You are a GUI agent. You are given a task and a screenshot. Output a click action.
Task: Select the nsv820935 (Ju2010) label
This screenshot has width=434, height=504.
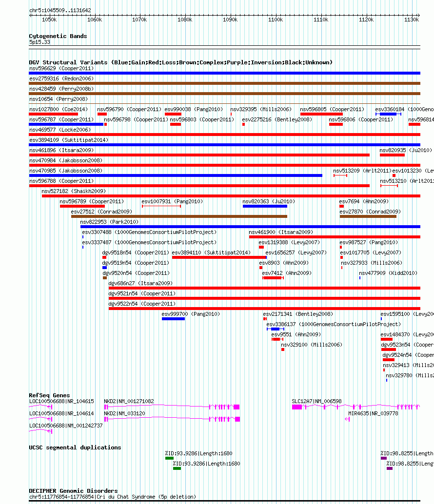click(406, 151)
